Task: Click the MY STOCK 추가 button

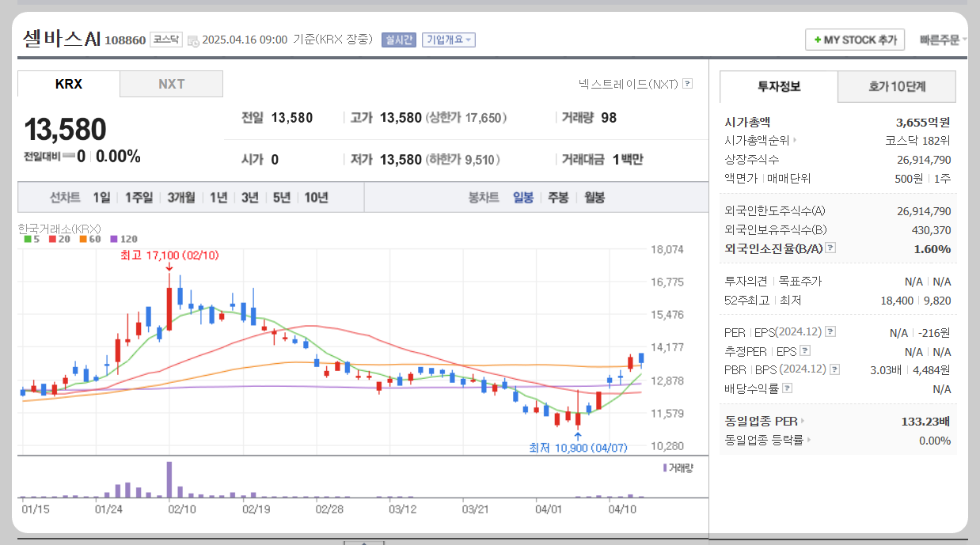Action: [x=854, y=40]
